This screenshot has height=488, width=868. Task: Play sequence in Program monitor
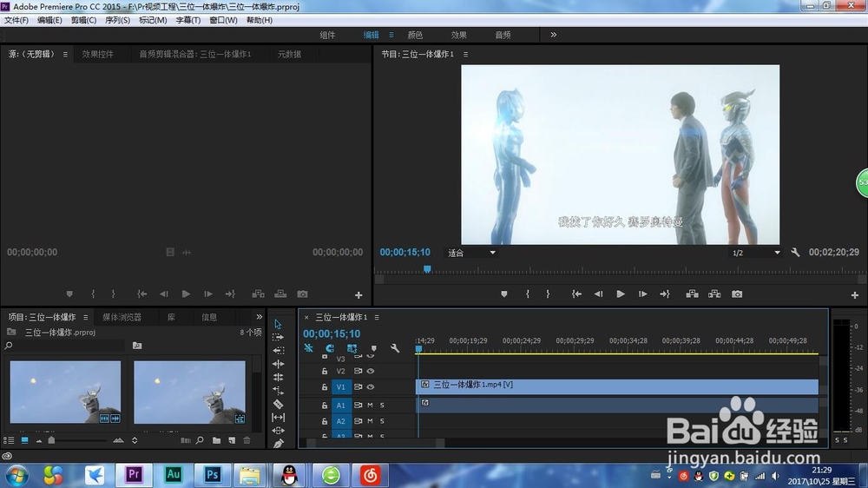[621, 294]
